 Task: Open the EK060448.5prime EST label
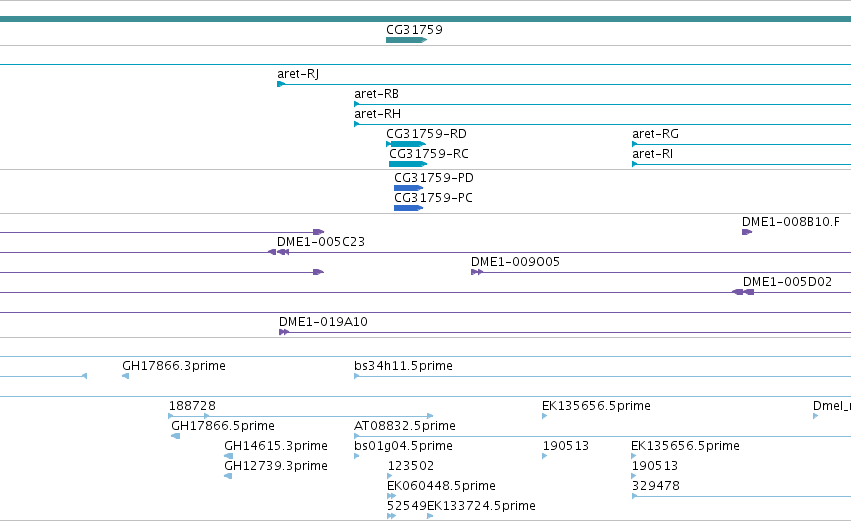(441, 486)
